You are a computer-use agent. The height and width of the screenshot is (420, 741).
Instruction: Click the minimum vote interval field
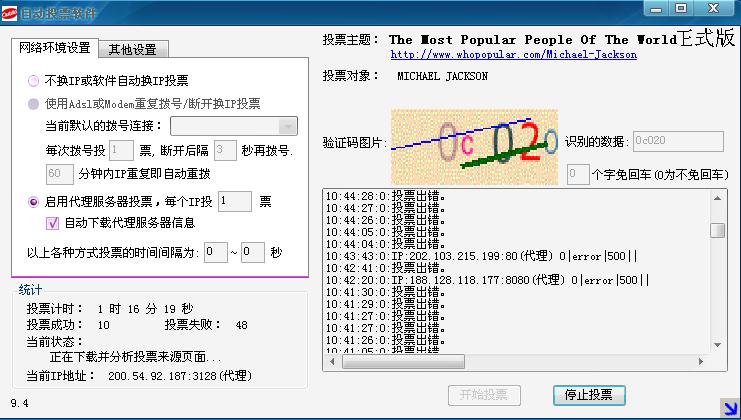coord(215,252)
